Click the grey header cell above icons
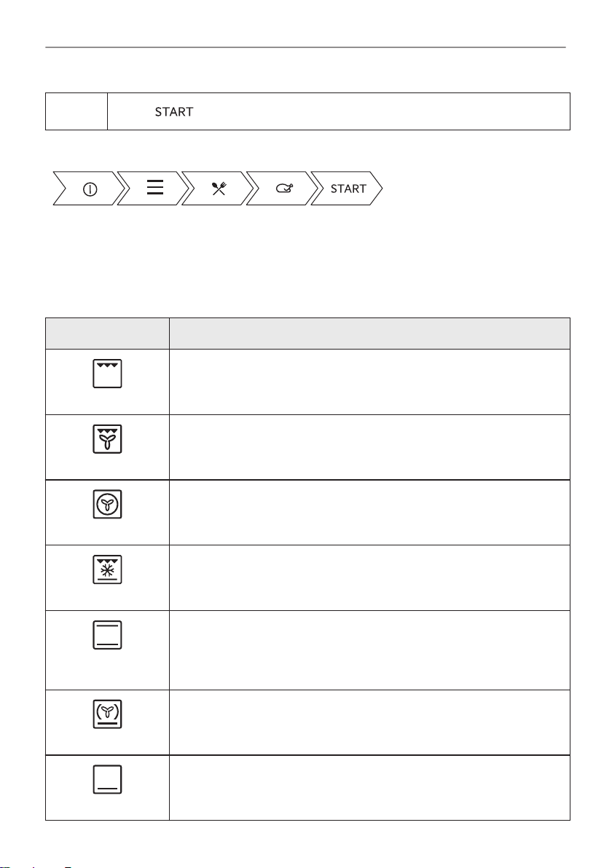Image resolution: width=612 pixels, height=868 pixels. (107, 334)
